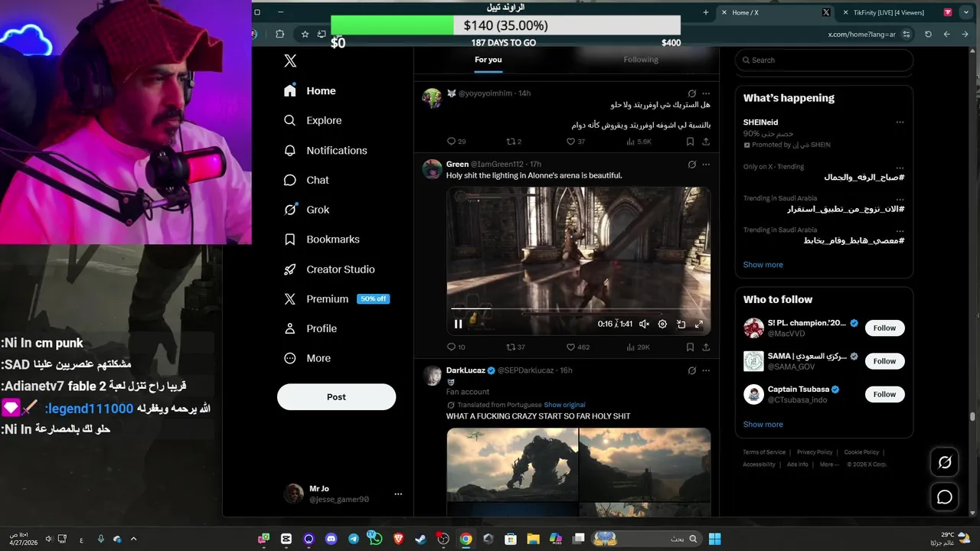
Task: Show more under Who to follow
Action: tap(763, 425)
